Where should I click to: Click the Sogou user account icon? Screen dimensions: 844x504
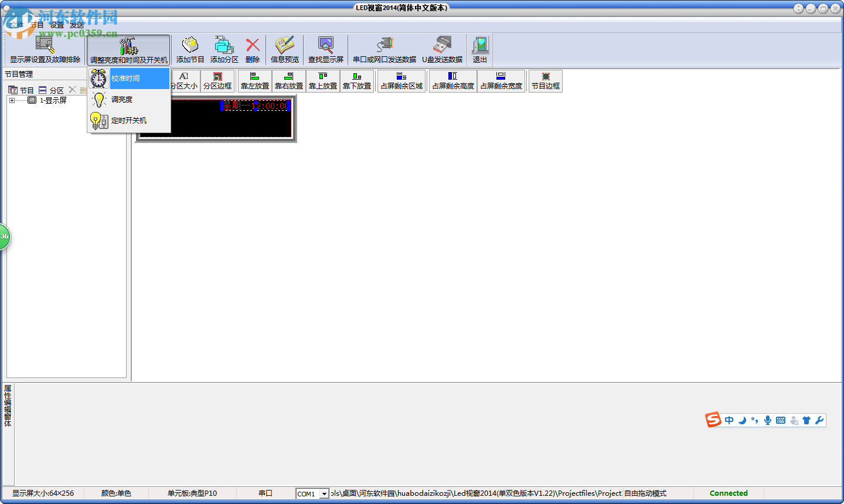pos(794,420)
